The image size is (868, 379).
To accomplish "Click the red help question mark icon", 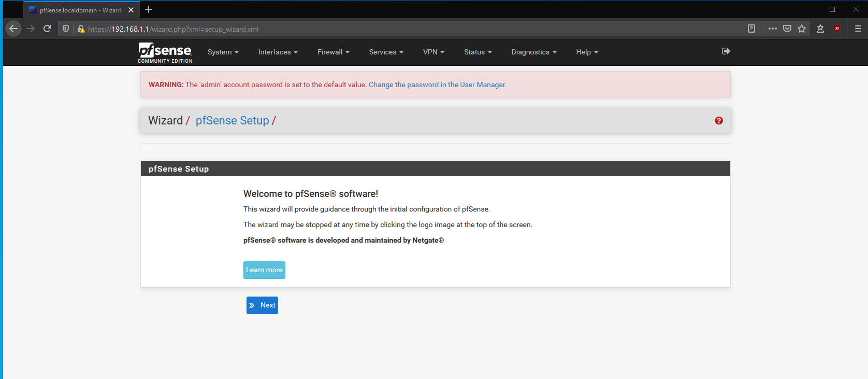I will (x=718, y=120).
